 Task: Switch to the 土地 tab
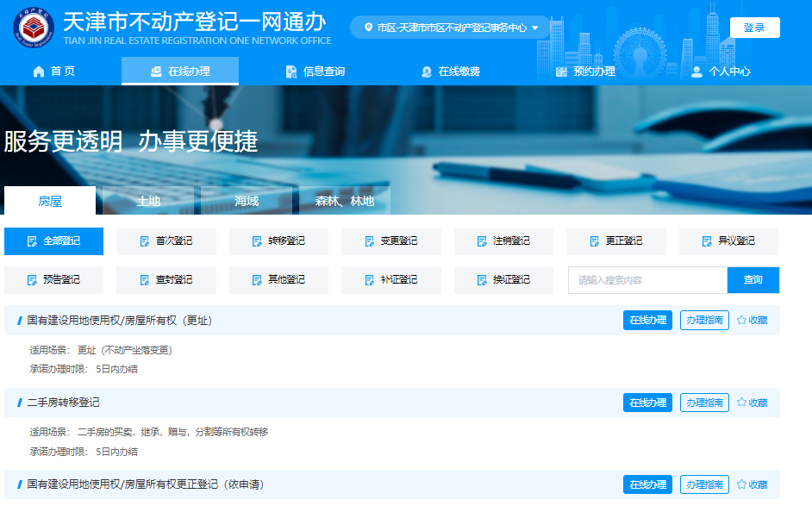pos(148,201)
